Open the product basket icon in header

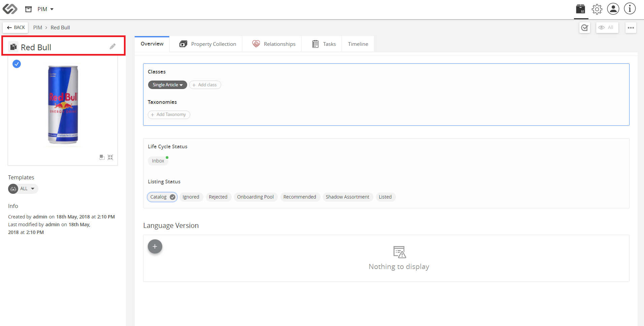click(x=580, y=9)
